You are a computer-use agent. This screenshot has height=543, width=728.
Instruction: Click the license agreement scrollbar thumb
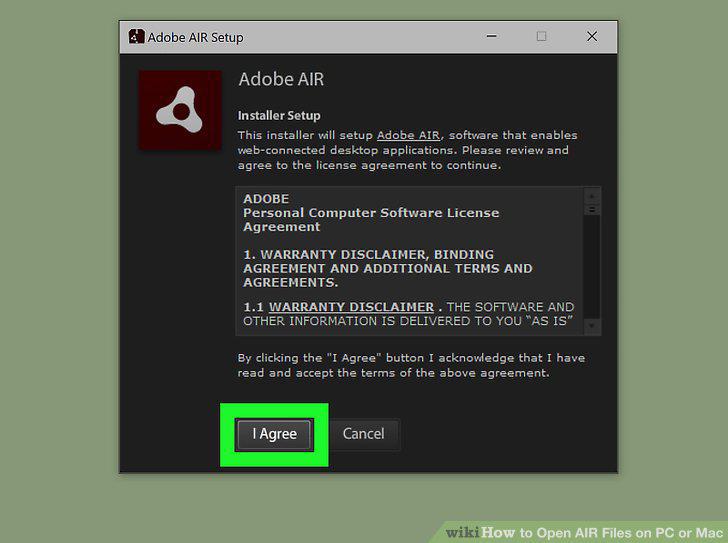592,210
